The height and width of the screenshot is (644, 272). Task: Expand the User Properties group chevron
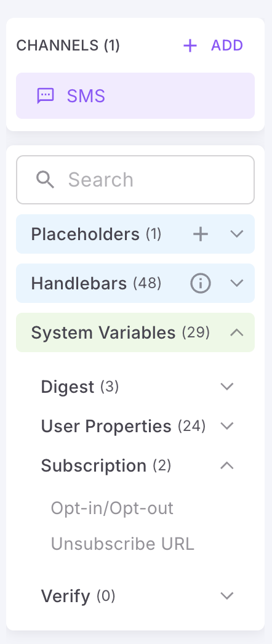click(x=227, y=426)
